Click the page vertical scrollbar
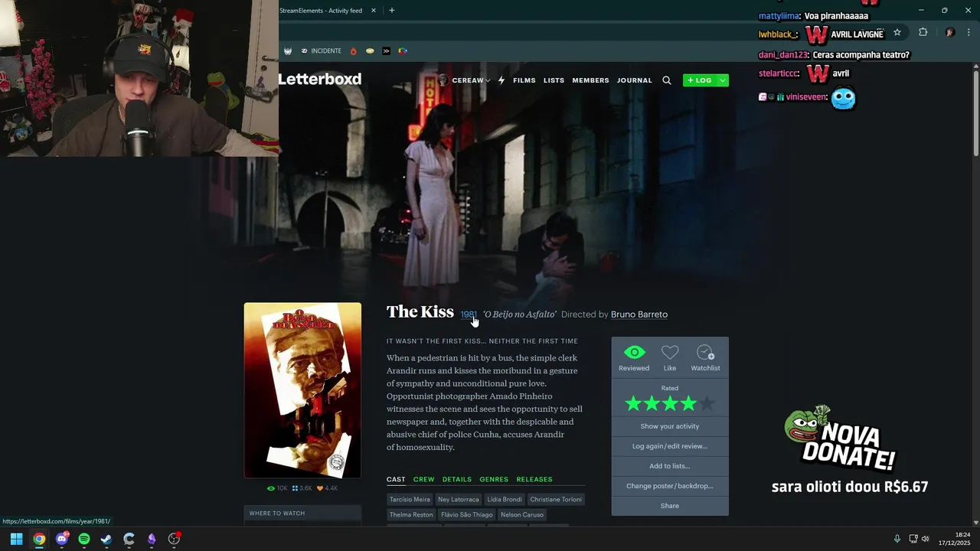Screen dimensions: 980x551 (976, 115)
